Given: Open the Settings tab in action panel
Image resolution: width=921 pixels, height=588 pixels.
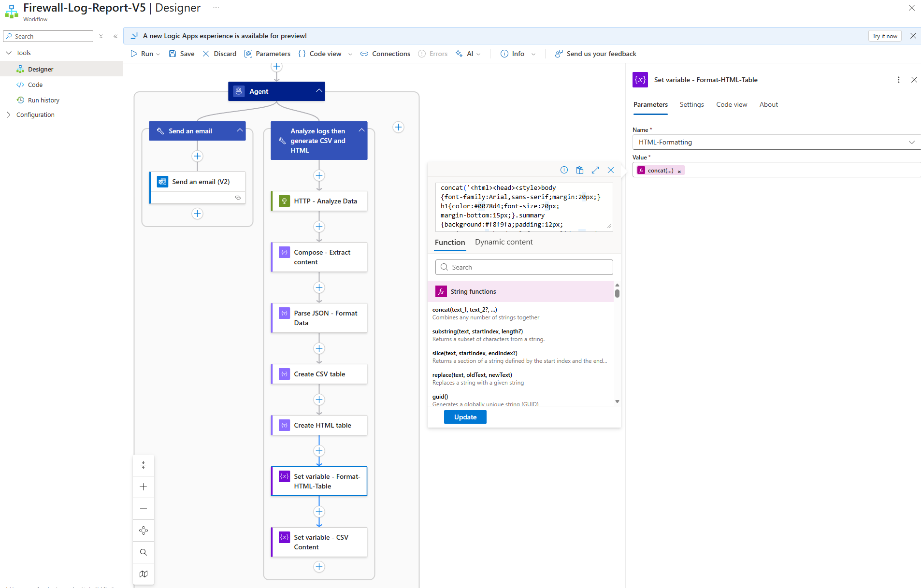Looking at the screenshot, I should [691, 104].
